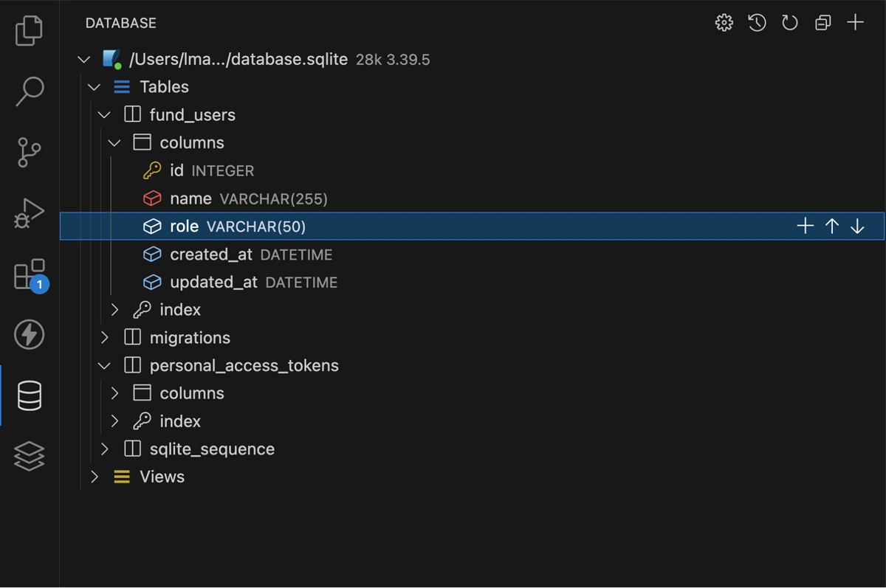Click the stacked layers activity bar icon
This screenshot has height=588, width=886.
point(30,457)
